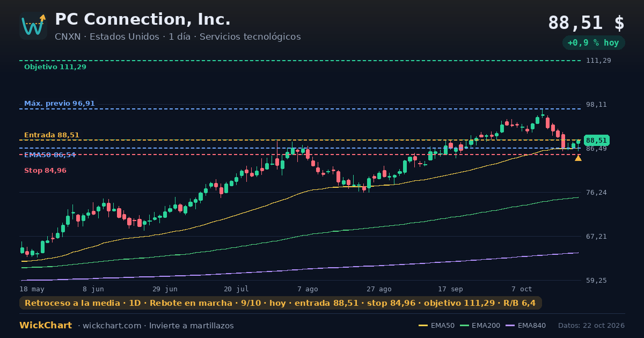The height and width of the screenshot is (338, 644).
Task: Click the 111,29 price axis value
Action: [x=598, y=61]
